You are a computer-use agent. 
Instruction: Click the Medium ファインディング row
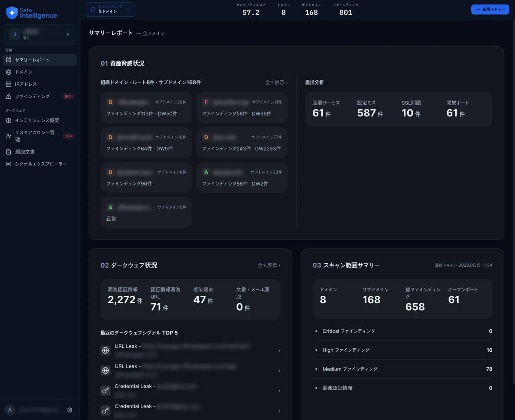(403, 369)
